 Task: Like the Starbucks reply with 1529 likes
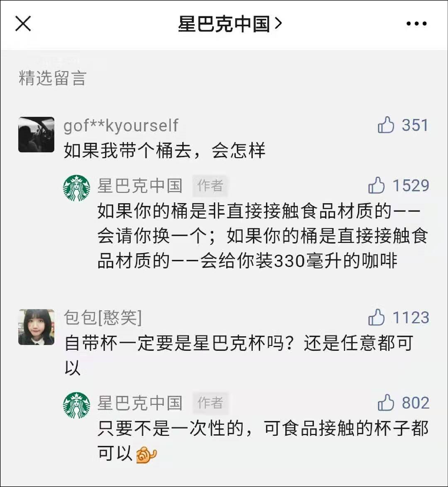click(x=376, y=185)
